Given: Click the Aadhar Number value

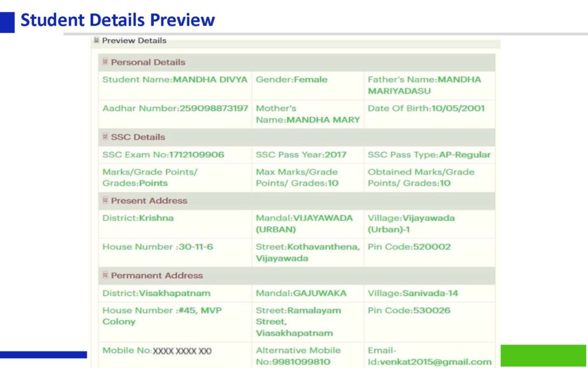Looking at the screenshot, I should [214, 108].
